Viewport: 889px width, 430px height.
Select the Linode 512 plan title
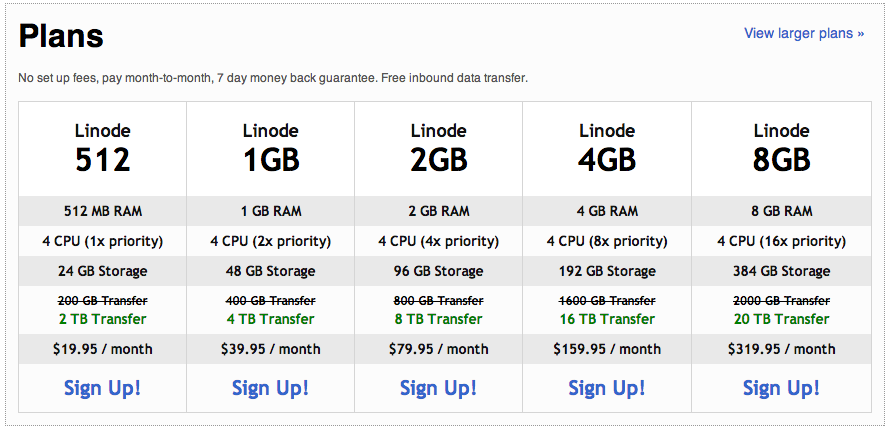click(x=102, y=148)
